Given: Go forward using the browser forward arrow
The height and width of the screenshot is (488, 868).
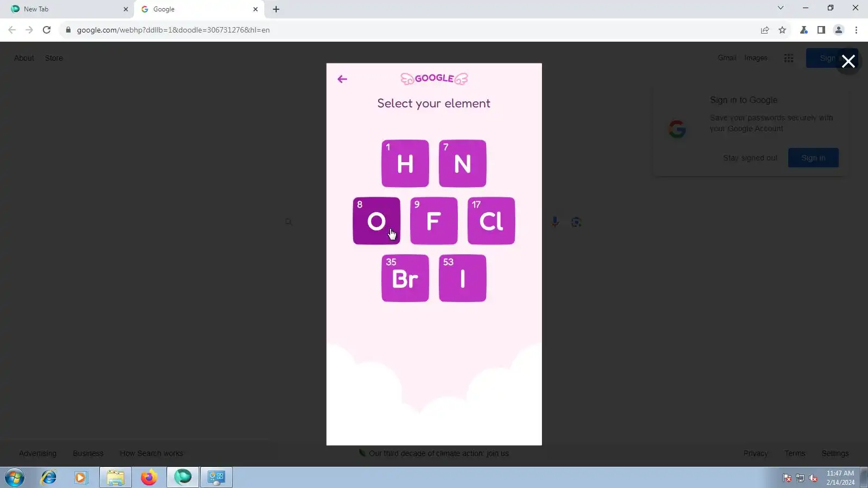Looking at the screenshot, I should pos(29,30).
